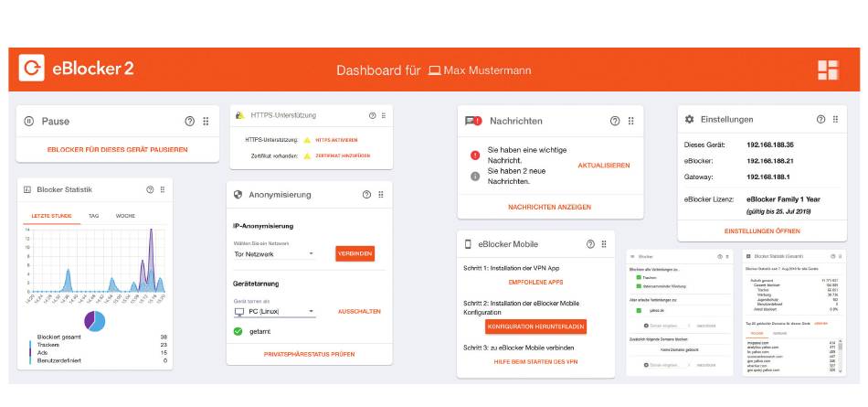Click Ausschalten for device cloaking
Image resolution: width=868 pixels, height=407 pixels.
click(x=359, y=312)
